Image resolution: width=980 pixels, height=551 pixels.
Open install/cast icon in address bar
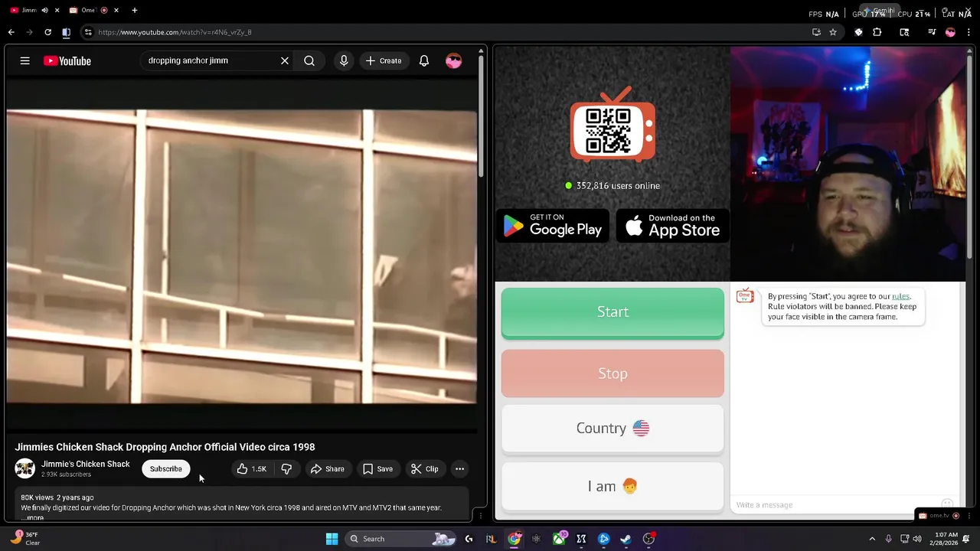coord(816,32)
